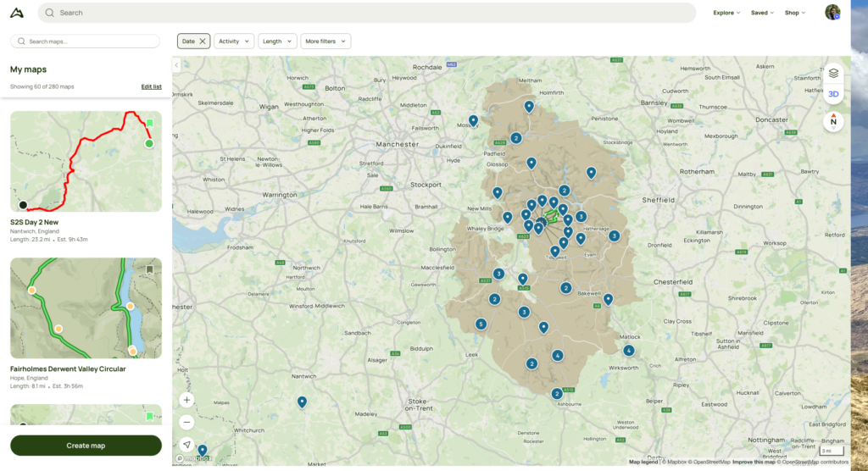Open the Saved menu
868x471 pixels.
(762, 13)
